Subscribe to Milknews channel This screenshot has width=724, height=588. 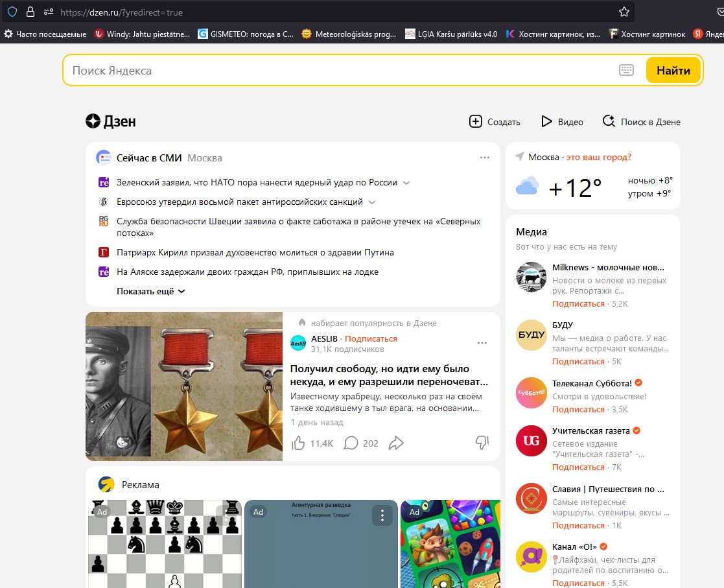(578, 303)
